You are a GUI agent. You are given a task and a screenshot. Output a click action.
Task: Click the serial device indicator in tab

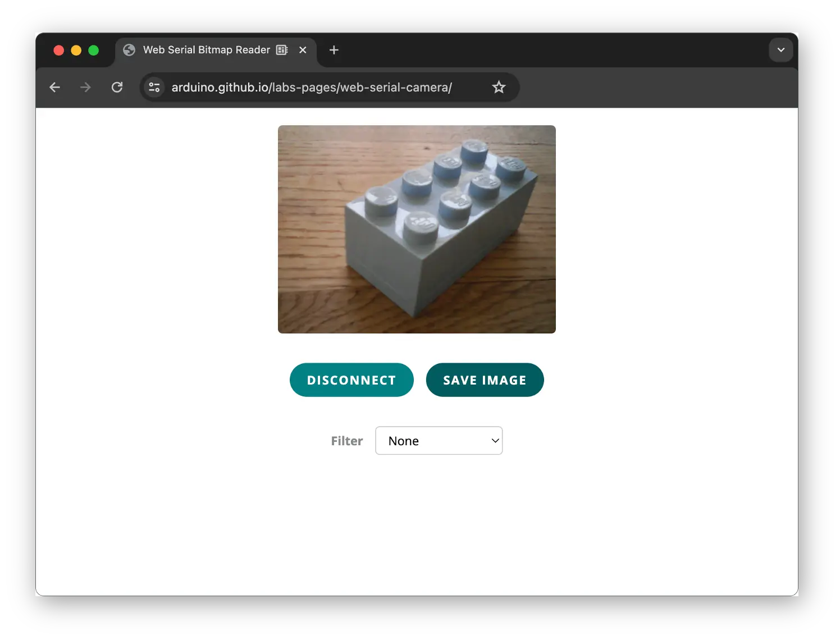[282, 50]
